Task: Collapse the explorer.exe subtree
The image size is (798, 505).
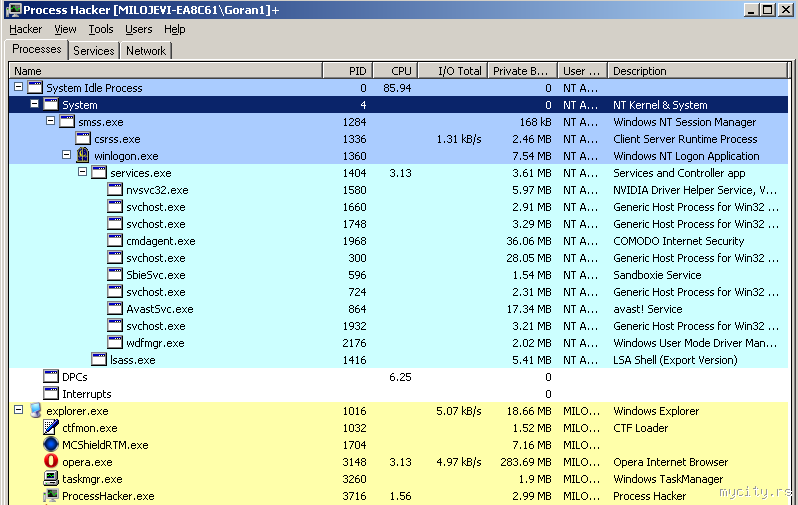Action: [x=18, y=409]
